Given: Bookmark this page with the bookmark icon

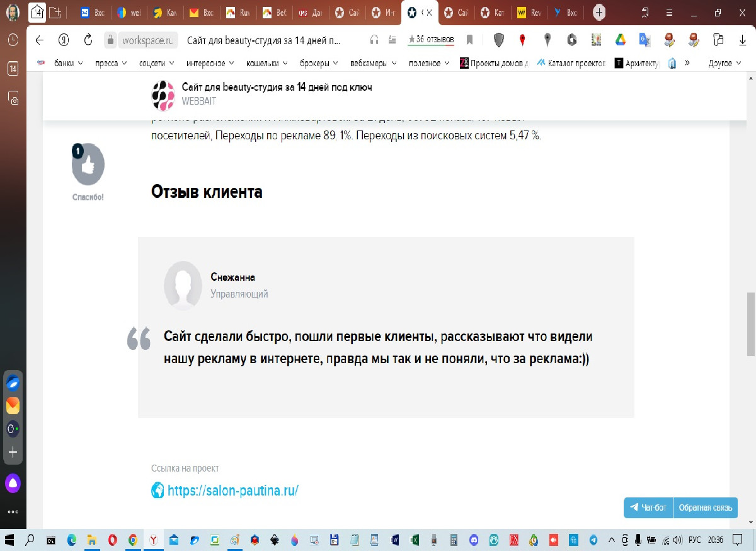Looking at the screenshot, I should click(469, 40).
